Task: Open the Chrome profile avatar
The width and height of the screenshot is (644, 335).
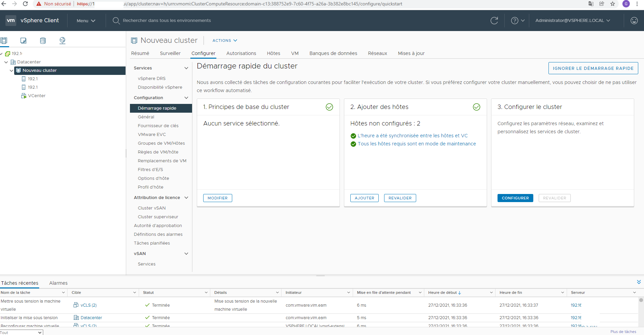Action: point(626,4)
